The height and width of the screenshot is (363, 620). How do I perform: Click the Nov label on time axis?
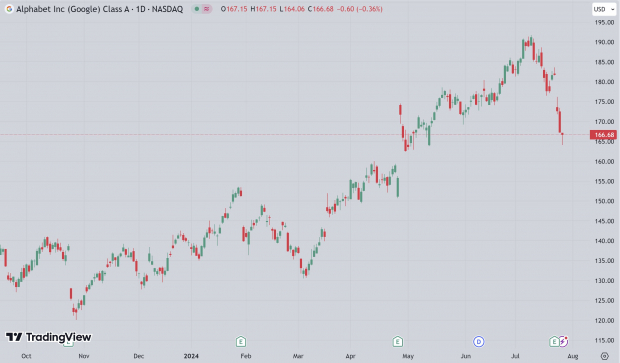pyautogui.click(x=83, y=356)
